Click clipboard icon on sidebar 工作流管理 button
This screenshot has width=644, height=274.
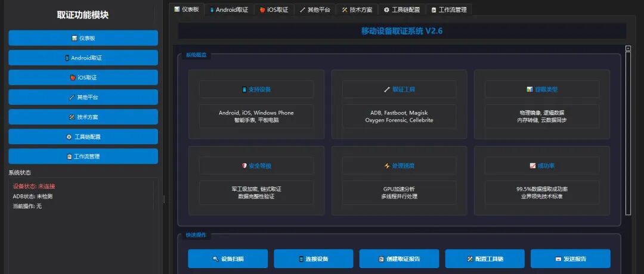coord(69,157)
